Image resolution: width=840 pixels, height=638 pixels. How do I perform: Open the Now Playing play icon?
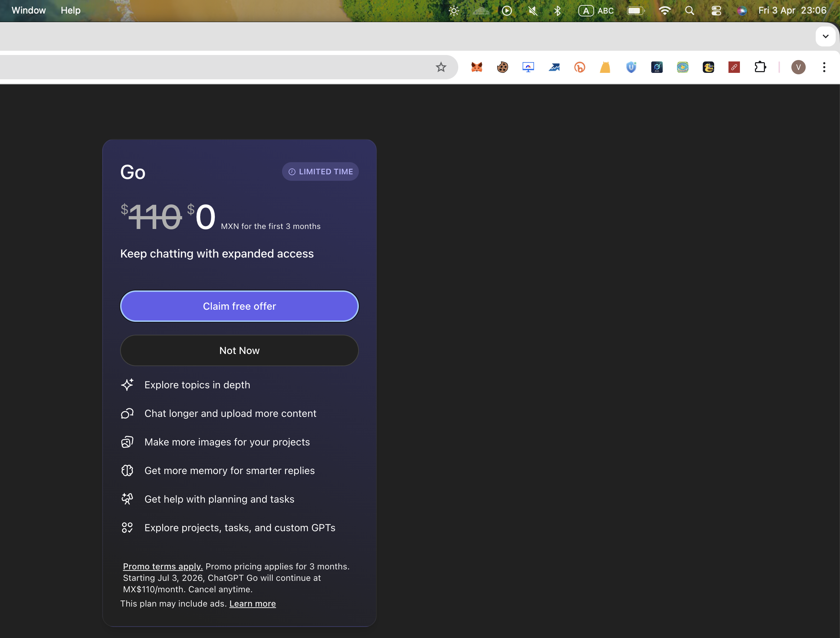[507, 11]
